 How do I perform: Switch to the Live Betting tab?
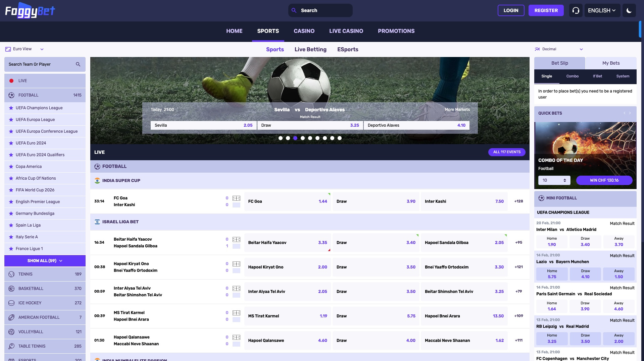310,49
